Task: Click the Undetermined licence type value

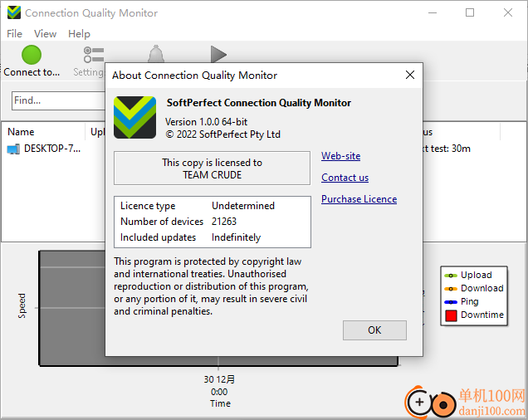Action: coord(243,206)
